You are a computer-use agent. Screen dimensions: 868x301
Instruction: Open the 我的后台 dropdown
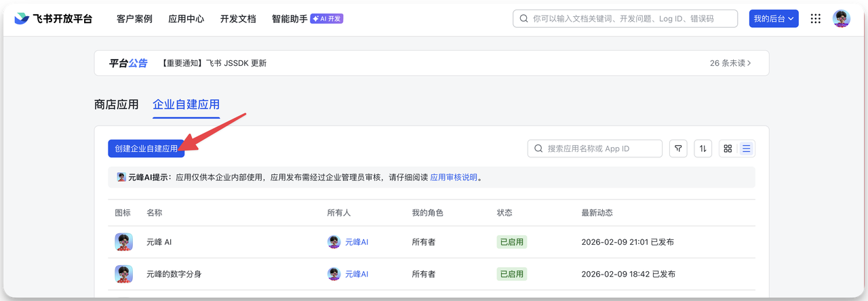[774, 19]
